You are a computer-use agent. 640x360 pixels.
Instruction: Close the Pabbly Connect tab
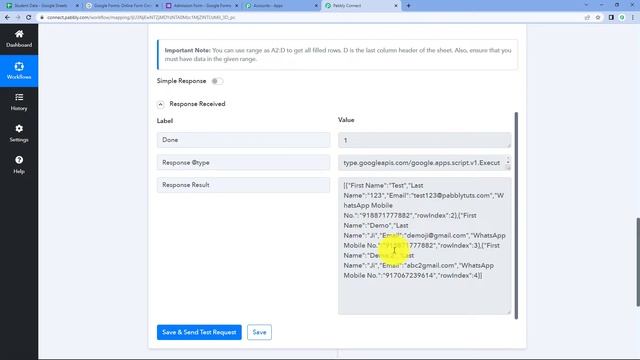tap(396, 6)
